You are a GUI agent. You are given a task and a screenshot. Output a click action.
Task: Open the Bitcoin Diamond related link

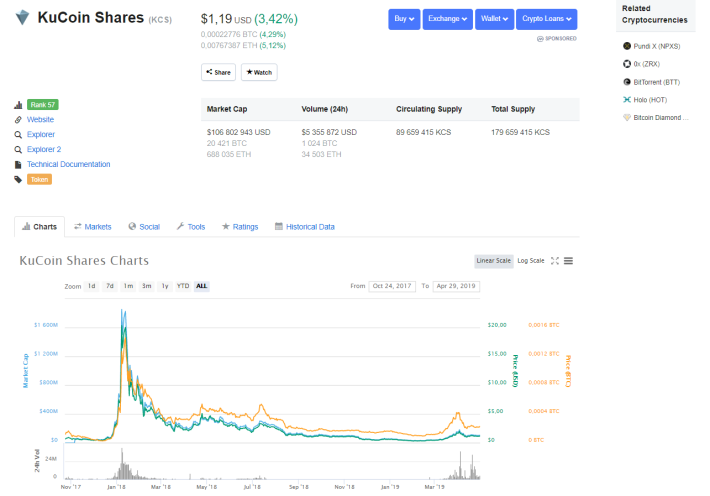pyautogui.click(x=661, y=118)
